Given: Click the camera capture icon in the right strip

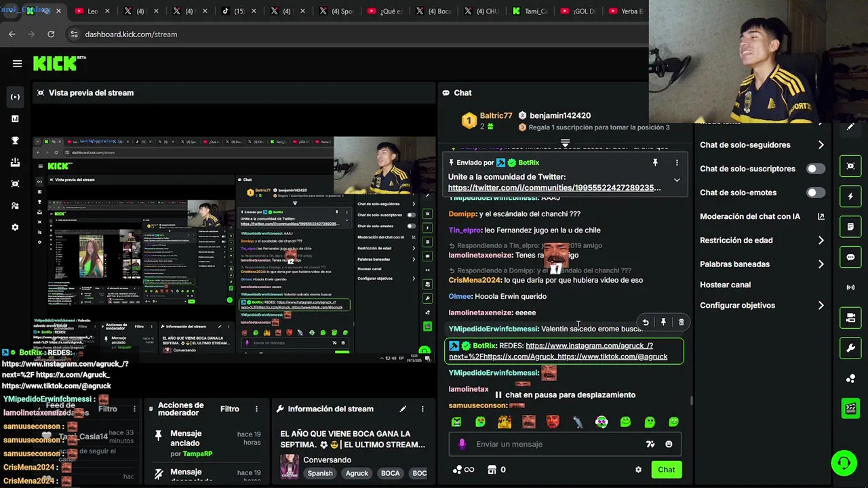Looking at the screenshot, I should point(850,166).
